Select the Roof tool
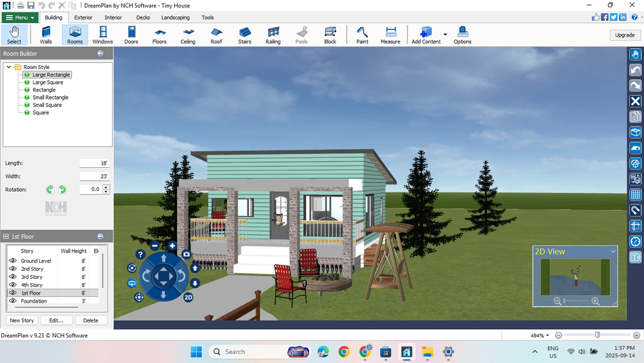 216,35
